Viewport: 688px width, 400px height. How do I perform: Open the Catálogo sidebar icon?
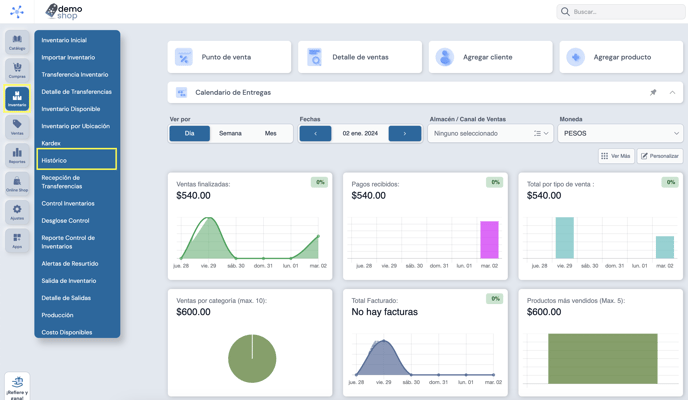pos(17,42)
